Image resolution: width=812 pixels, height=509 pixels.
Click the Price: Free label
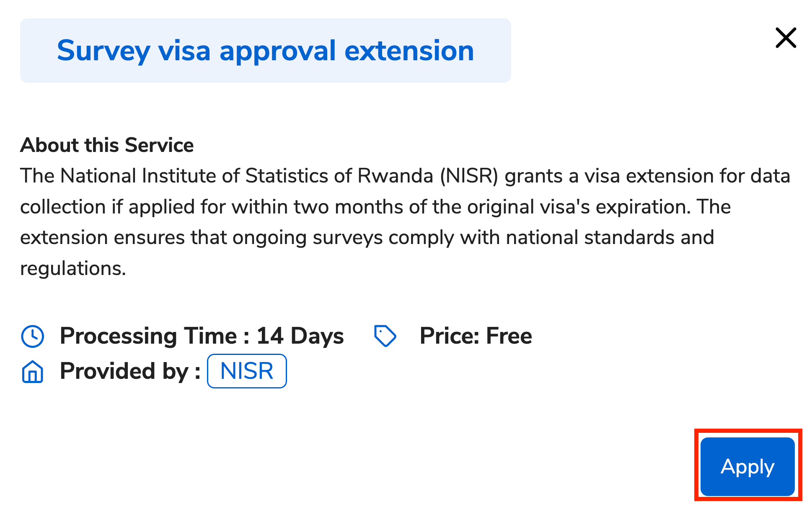(x=476, y=336)
